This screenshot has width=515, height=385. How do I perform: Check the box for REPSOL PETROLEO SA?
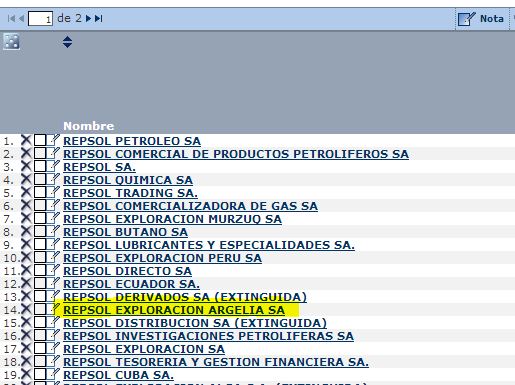(x=40, y=140)
